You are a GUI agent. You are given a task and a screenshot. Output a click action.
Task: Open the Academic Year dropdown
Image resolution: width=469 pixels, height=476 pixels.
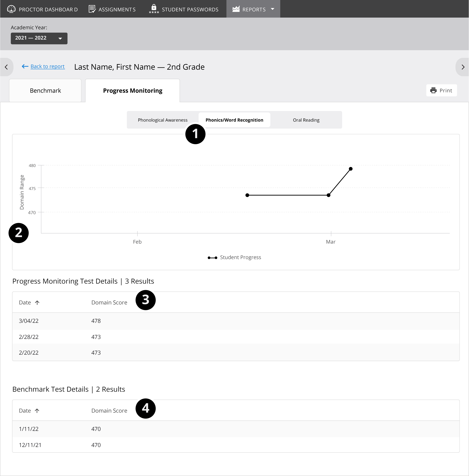[39, 38]
